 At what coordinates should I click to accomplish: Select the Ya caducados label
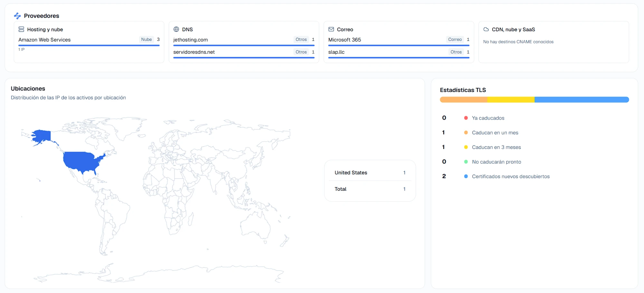coord(488,118)
